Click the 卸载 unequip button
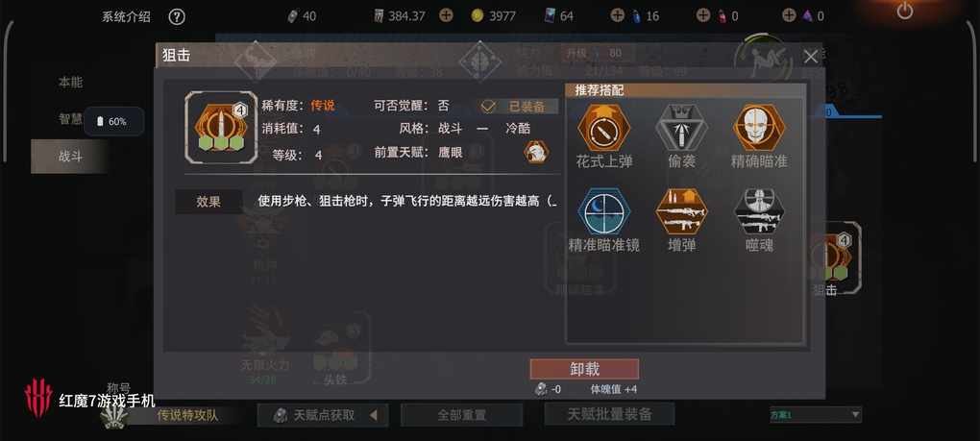Screen dimensions: 980x441 point(584,369)
